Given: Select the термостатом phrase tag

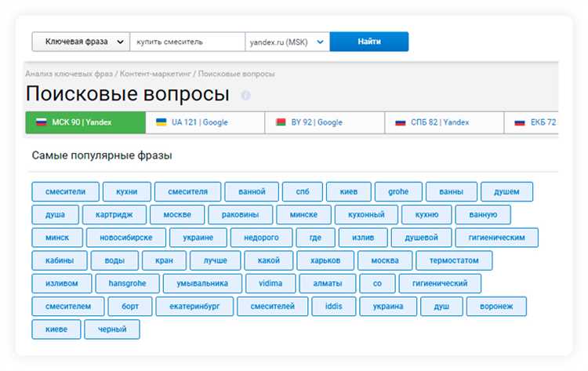Looking at the screenshot, I should 454,260.
